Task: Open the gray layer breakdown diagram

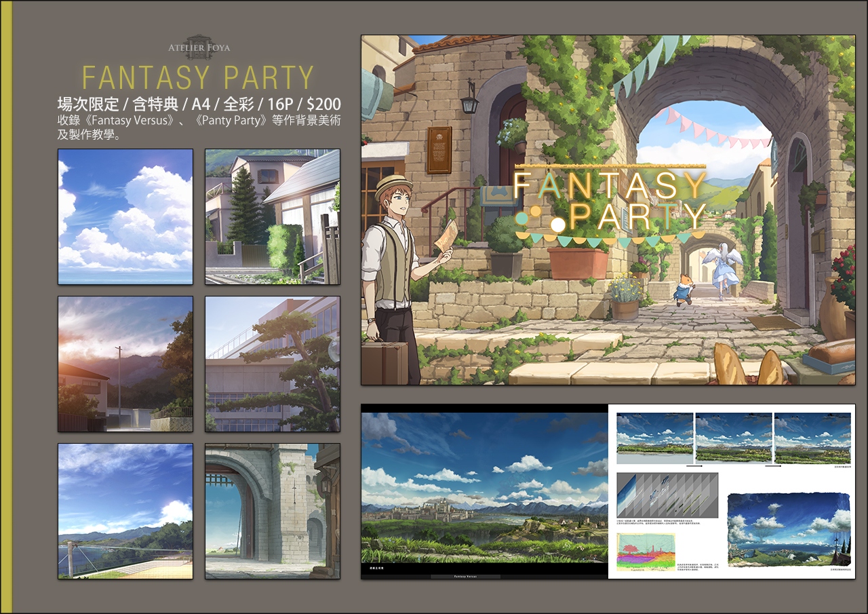Action: coord(667,495)
